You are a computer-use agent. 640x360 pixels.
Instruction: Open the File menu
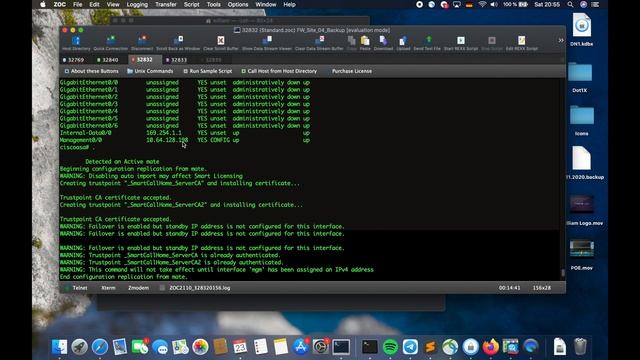tap(78, 4)
